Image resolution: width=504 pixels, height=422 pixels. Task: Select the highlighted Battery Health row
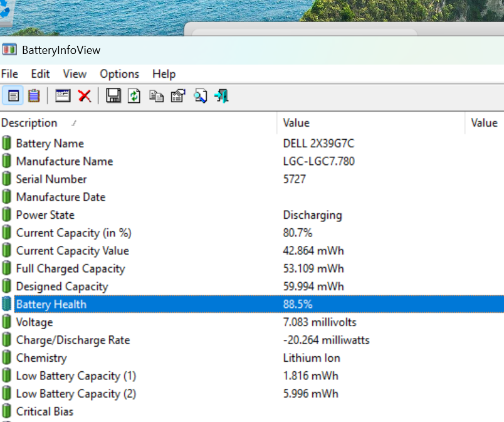252,304
